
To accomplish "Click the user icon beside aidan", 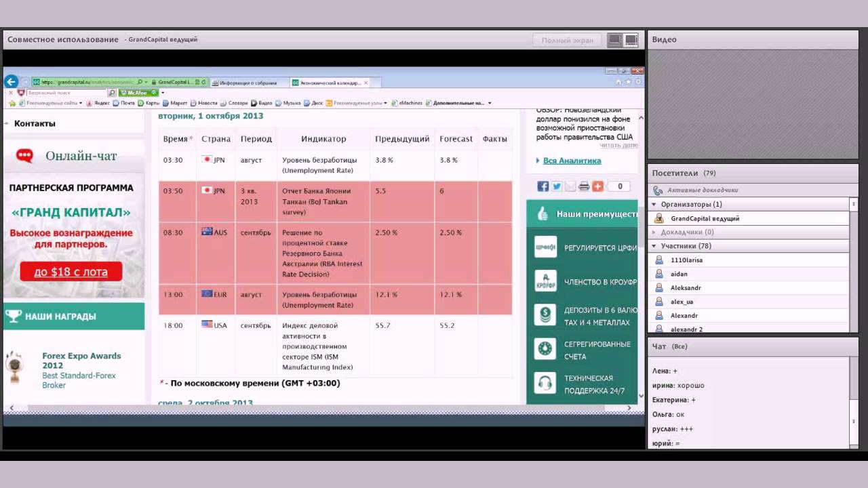I will (x=658, y=274).
